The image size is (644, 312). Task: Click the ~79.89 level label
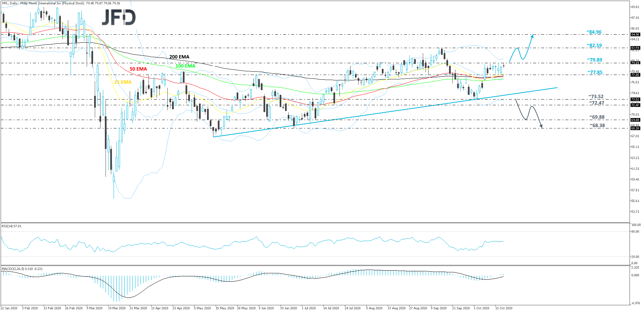point(595,60)
